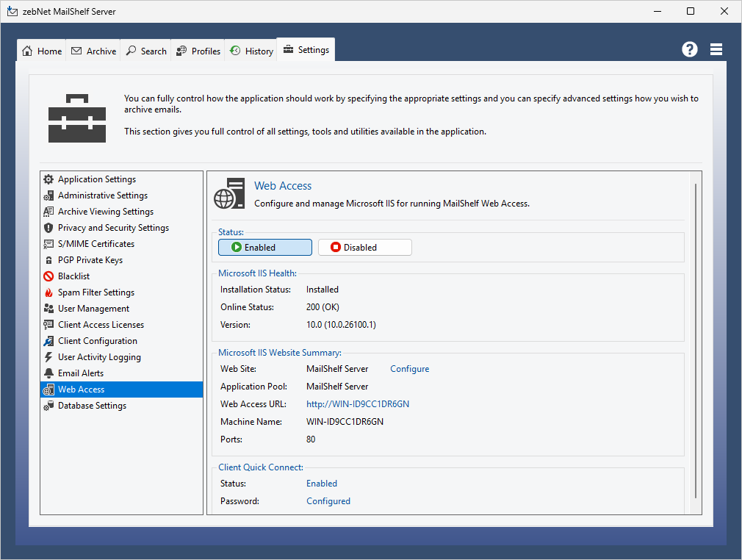Click the Application Settings gear icon
Image resolution: width=742 pixels, height=560 pixels.
pos(48,179)
